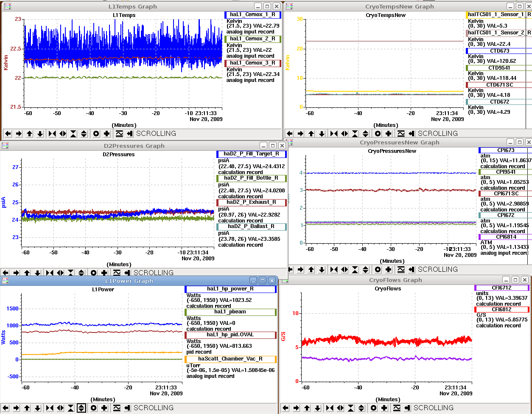Click the plus icon in L1Power toolbar

pos(104,408)
